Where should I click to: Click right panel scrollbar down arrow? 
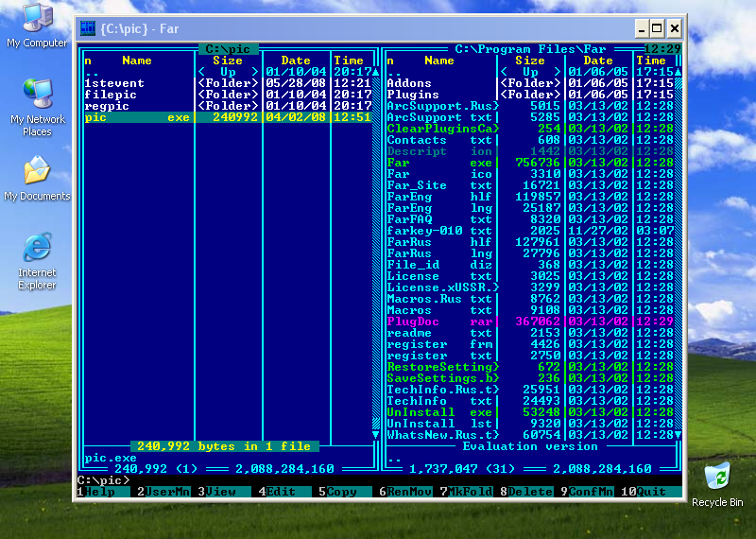678,435
